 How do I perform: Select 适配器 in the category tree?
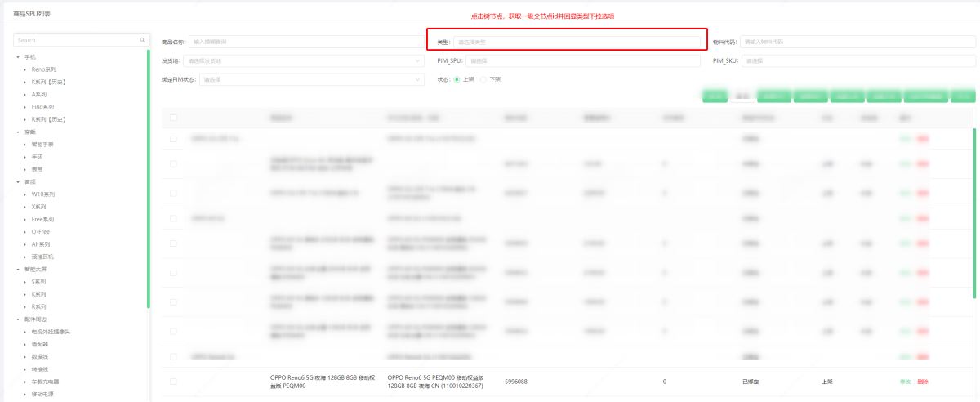pyautogui.click(x=40, y=344)
